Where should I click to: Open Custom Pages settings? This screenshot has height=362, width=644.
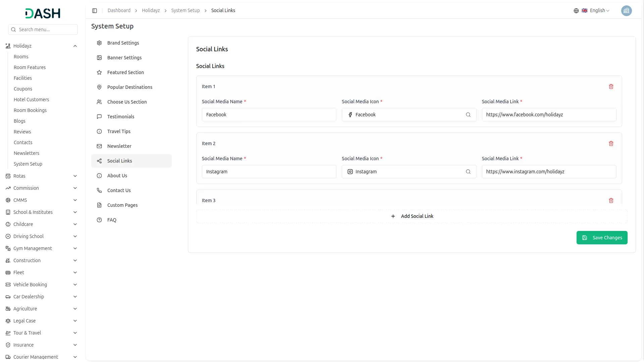(131, 205)
